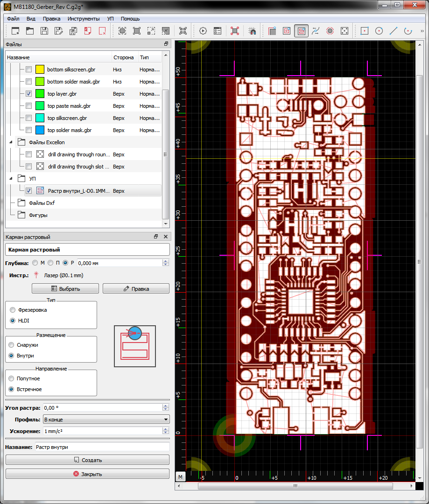429x504 pixels.
Task: Undock the Карман растровый panel
Action: coord(156,237)
